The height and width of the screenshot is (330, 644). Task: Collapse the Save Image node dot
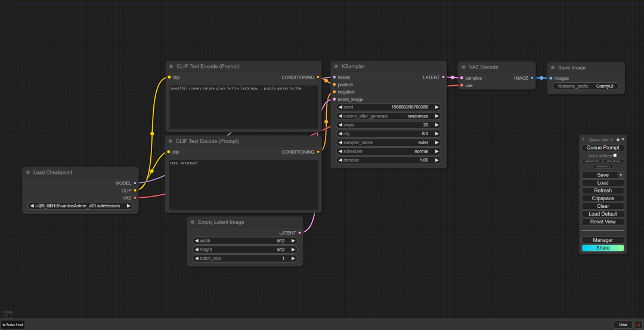(x=553, y=68)
